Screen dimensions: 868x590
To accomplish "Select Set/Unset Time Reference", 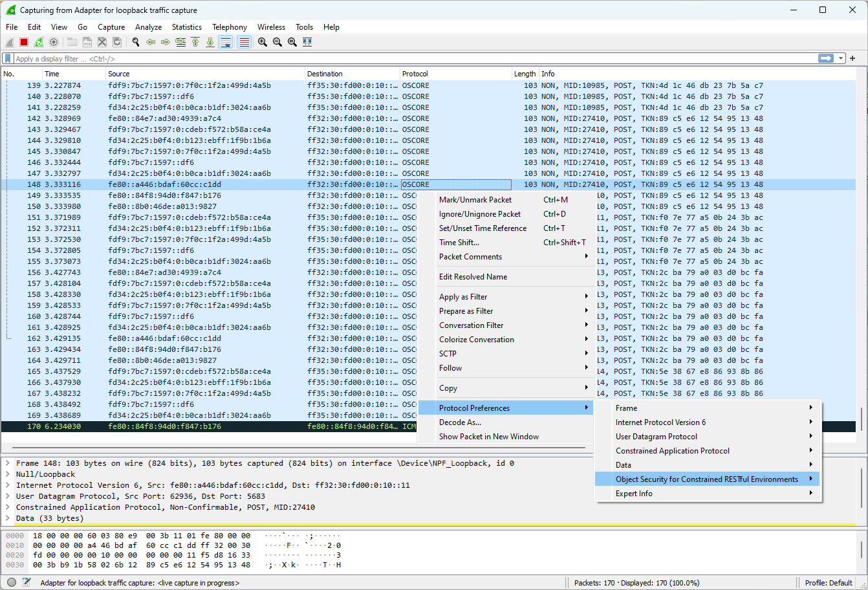I will tap(506, 228).
